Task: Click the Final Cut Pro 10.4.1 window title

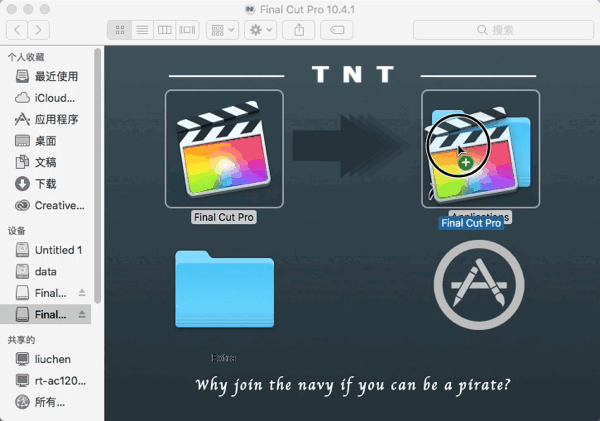Action: coord(307,10)
